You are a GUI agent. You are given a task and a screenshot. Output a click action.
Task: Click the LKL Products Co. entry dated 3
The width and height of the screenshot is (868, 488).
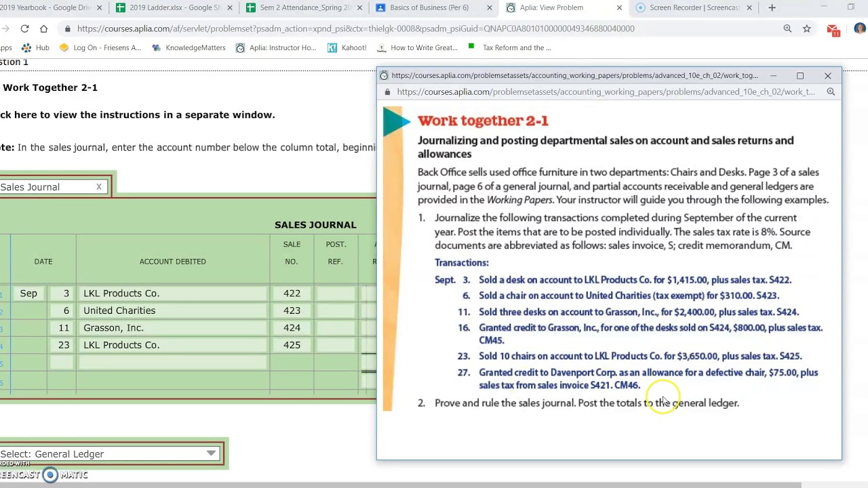[x=173, y=293]
